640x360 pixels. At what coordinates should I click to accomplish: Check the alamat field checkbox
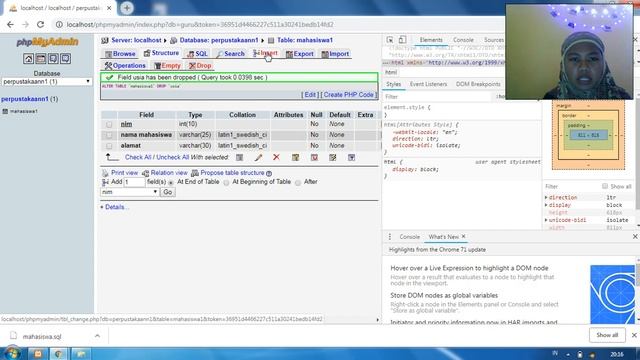[x=109, y=146]
